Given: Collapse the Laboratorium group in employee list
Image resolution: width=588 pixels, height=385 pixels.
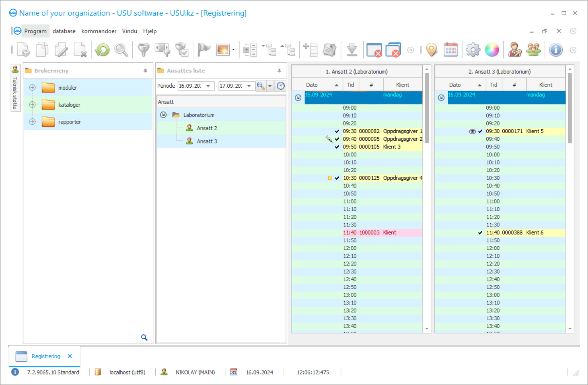Looking at the screenshot, I should click(x=164, y=115).
